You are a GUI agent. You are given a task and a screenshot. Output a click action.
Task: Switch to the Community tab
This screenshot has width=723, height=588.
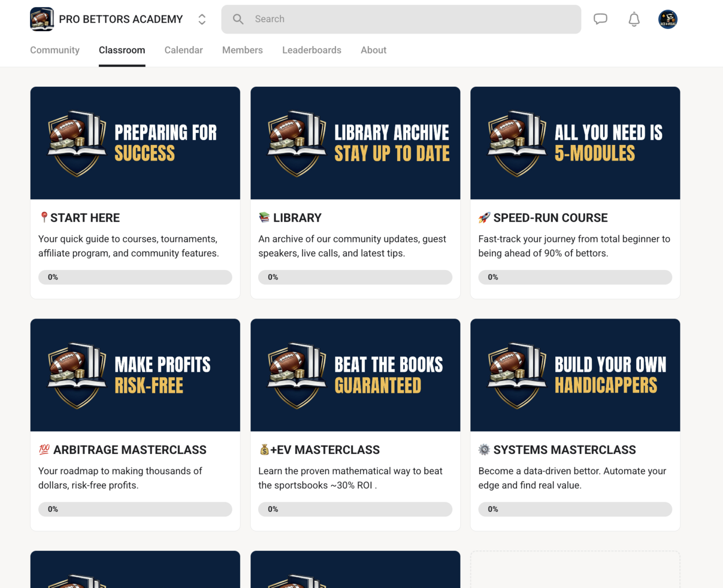55,50
